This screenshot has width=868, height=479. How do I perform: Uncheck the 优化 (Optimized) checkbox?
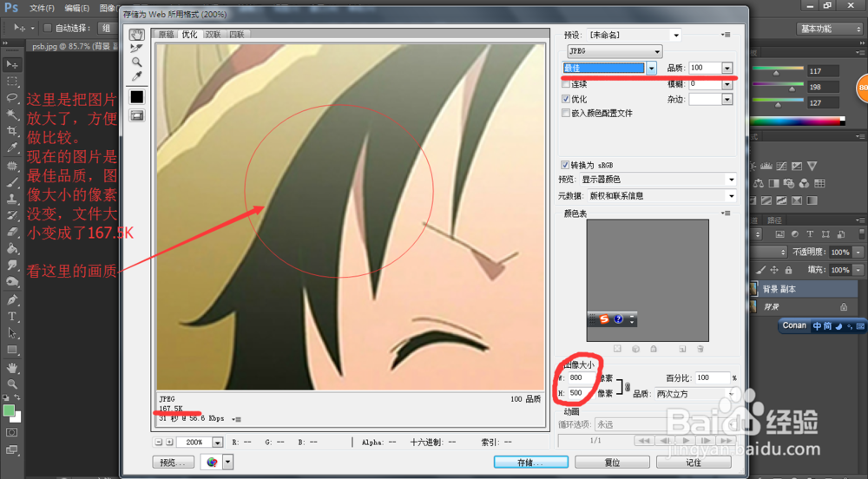(566, 99)
